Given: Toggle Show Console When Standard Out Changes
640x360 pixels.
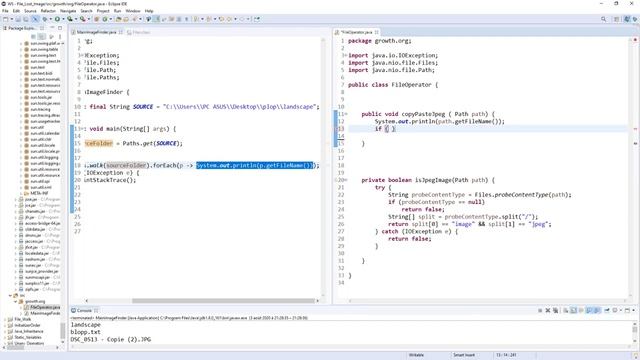Looking at the screenshot, I should [x=589, y=310].
